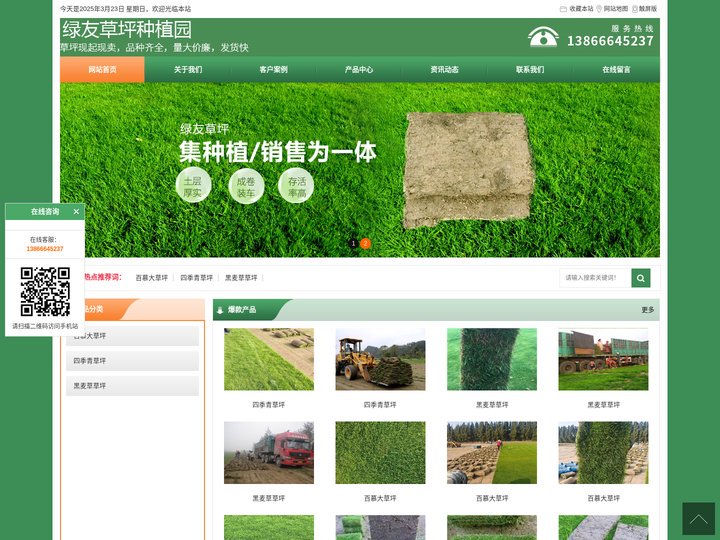The image size is (720, 540).
Task: Click the hotline number 13866645237 in header
Action: (610, 41)
